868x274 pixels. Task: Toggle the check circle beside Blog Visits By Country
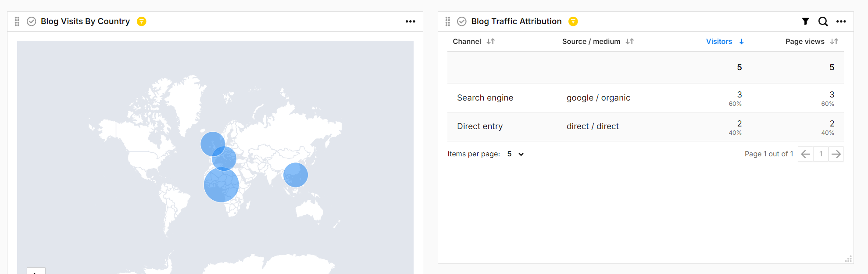[x=32, y=22]
